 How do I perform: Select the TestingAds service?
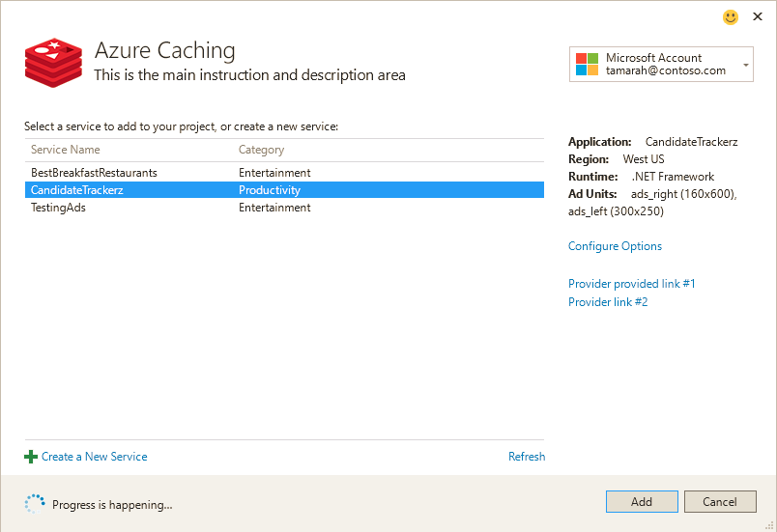pos(58,208)
